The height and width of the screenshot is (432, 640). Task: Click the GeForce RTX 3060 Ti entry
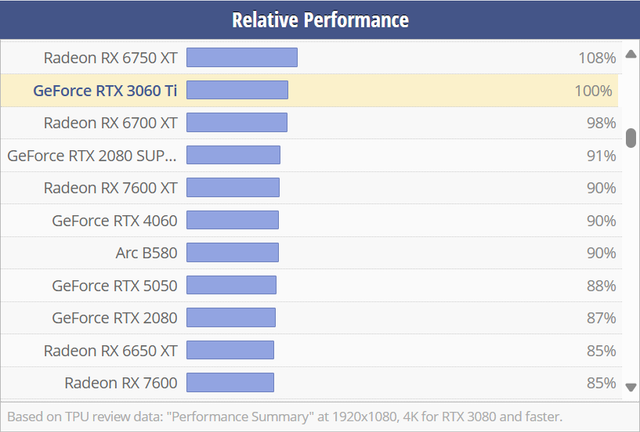coord(105,90)
